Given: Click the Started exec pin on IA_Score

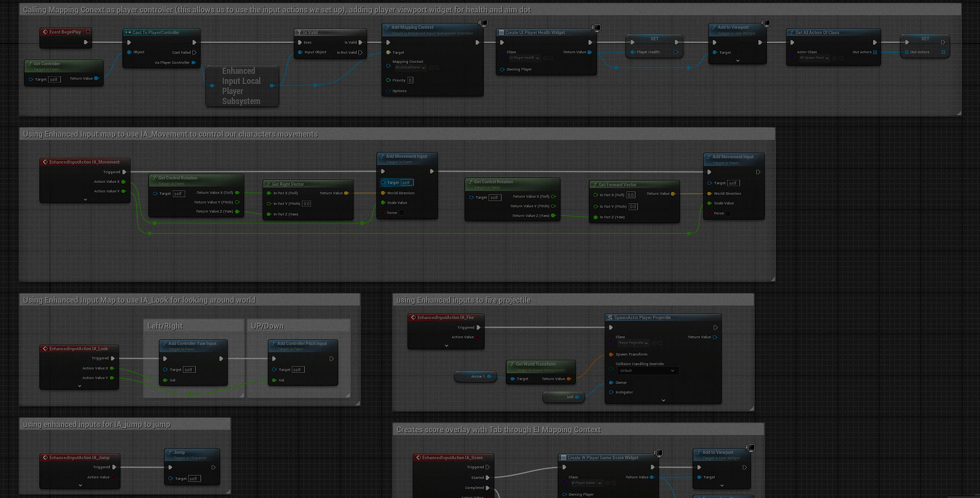Looking at the screenshot, I should (487, 478).
